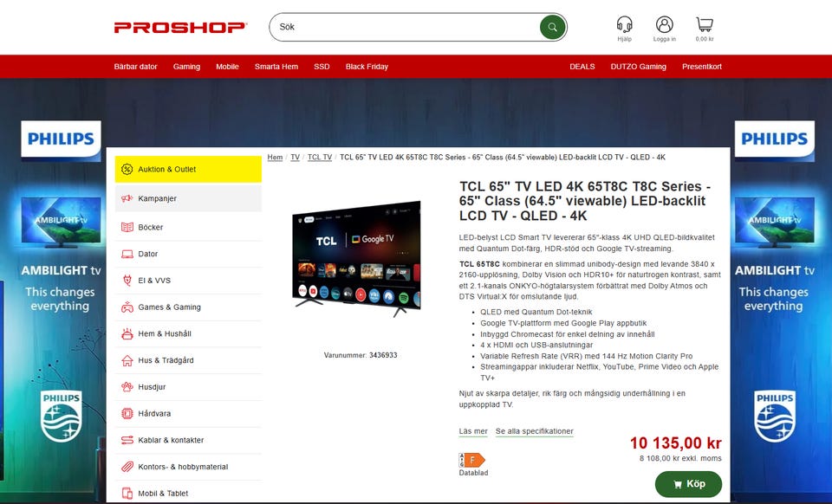The height and width of the screenshot is (504, 832).
Task: Follow the Se alla specifikationer link
Action: (535, 431)
